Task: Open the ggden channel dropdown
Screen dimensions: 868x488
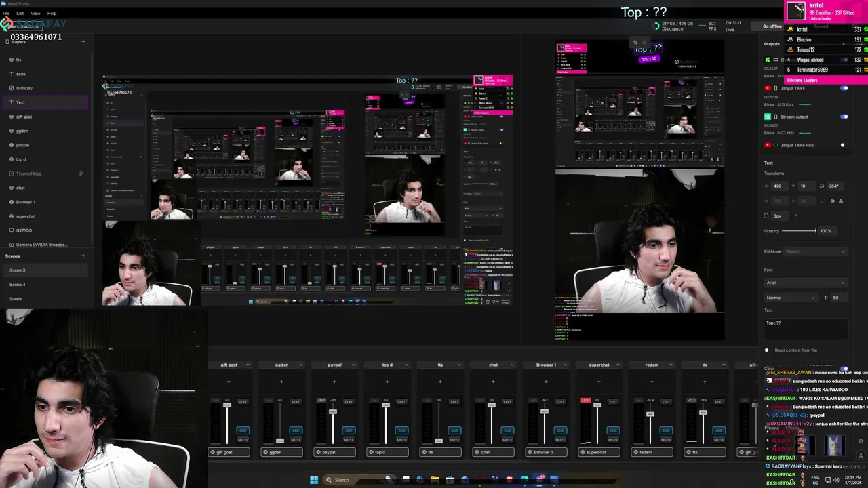Action: coord(300,365)
